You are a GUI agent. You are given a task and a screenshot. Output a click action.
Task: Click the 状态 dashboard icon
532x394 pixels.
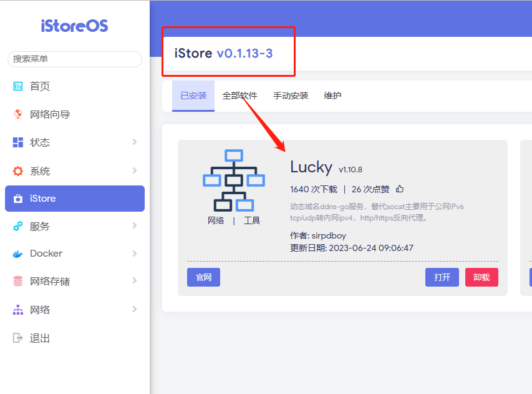tap(17, 142)
